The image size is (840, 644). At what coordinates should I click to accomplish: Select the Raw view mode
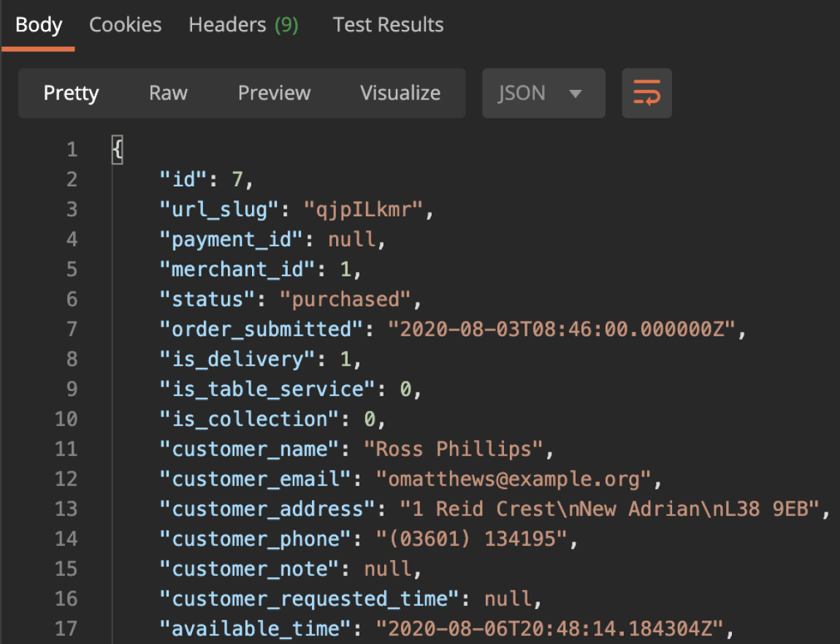168,93
